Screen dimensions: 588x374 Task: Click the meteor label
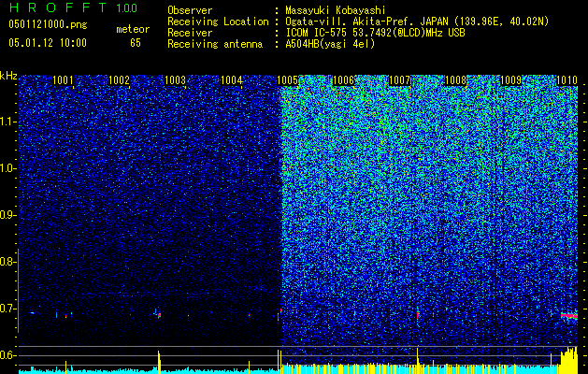click(133, 29)
